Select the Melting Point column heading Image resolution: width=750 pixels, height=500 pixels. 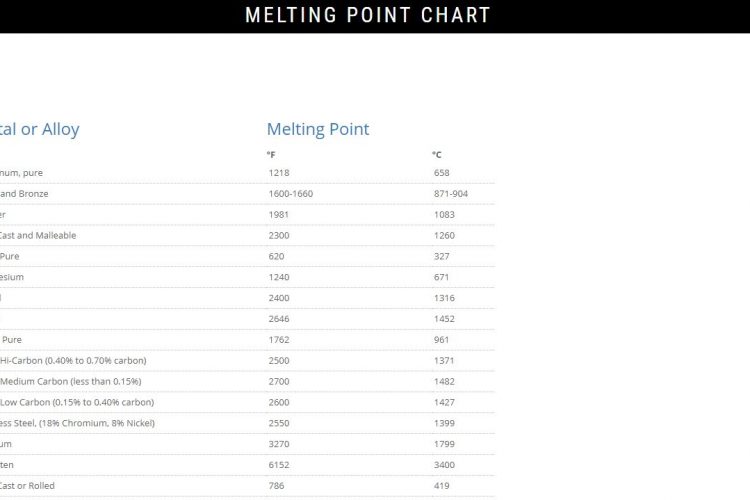[317, 129]
